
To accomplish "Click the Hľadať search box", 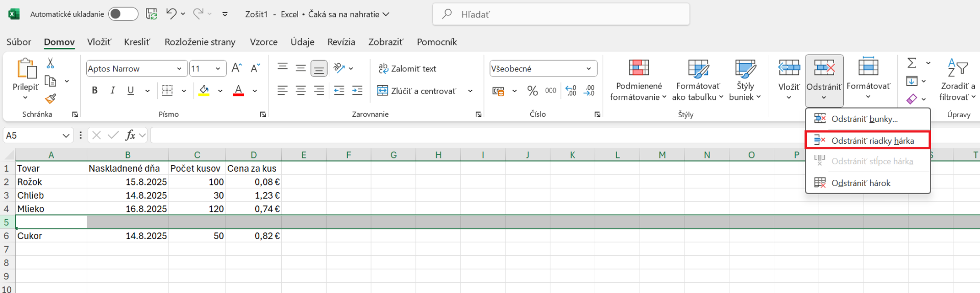I will coord(561,14).
